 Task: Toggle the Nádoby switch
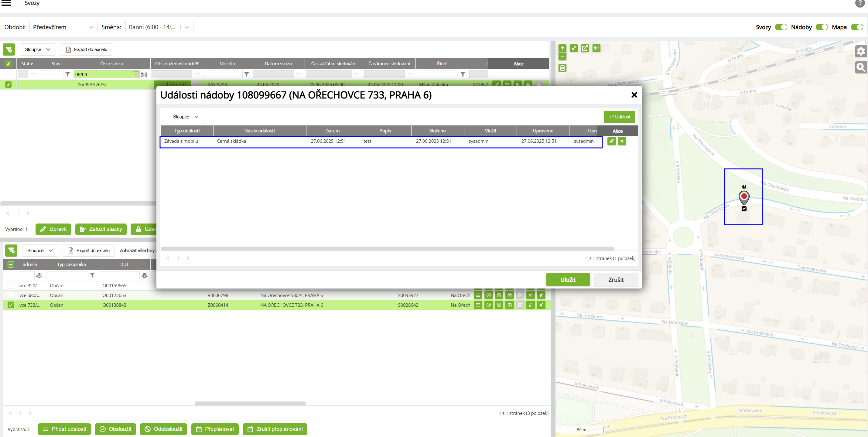coord(822,27)
